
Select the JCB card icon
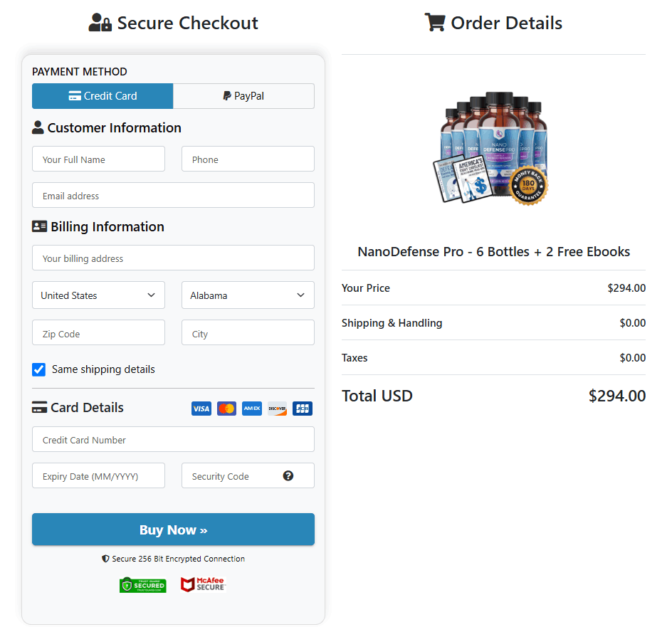point(302,408)
